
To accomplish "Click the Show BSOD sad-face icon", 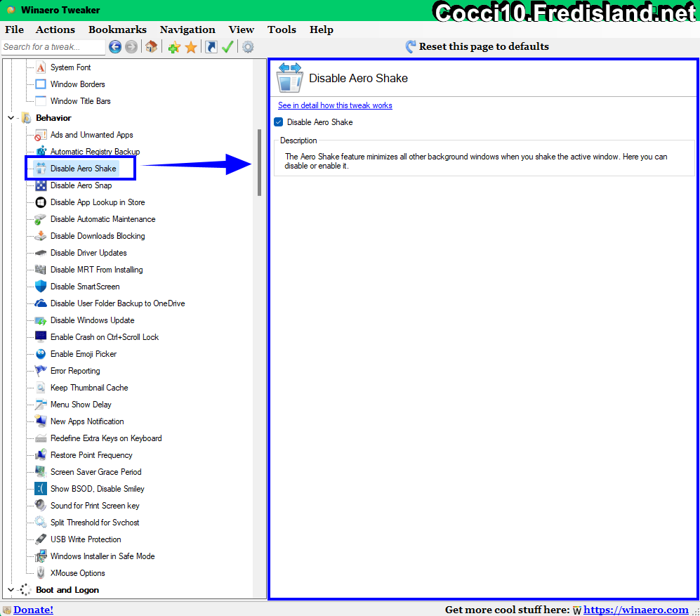I will 41,489.
